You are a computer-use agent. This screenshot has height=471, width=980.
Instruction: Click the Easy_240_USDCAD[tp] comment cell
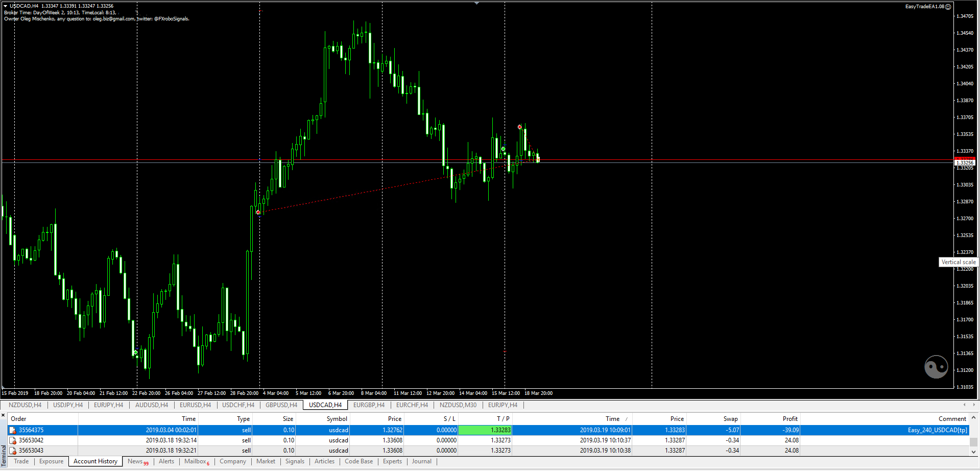tap(937, 430)
